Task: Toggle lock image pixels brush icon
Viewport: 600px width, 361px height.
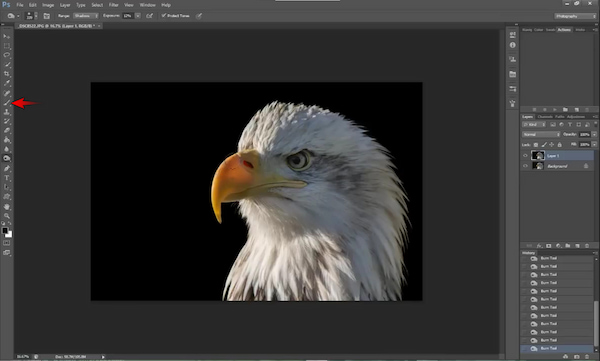Action: pyautogui.click(x=544, y=145)
